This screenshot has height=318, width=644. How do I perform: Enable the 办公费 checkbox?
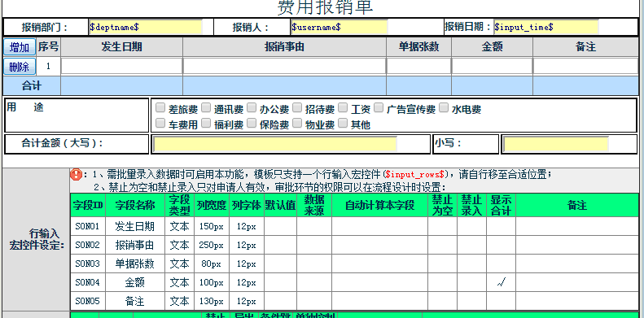click(x=252, y=108)
